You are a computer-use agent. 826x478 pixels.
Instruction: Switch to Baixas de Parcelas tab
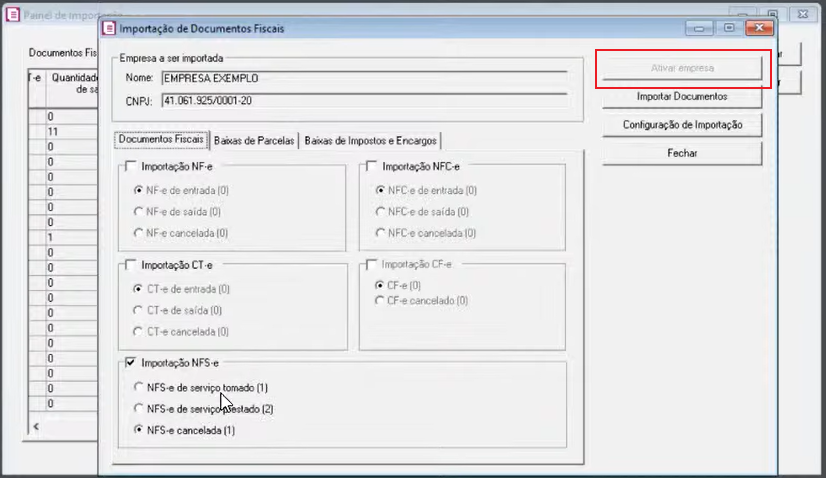tap(254, 141)
